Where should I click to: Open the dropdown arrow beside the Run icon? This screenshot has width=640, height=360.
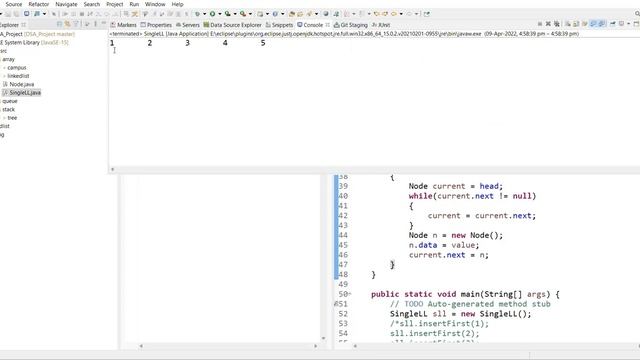(220, 14)
